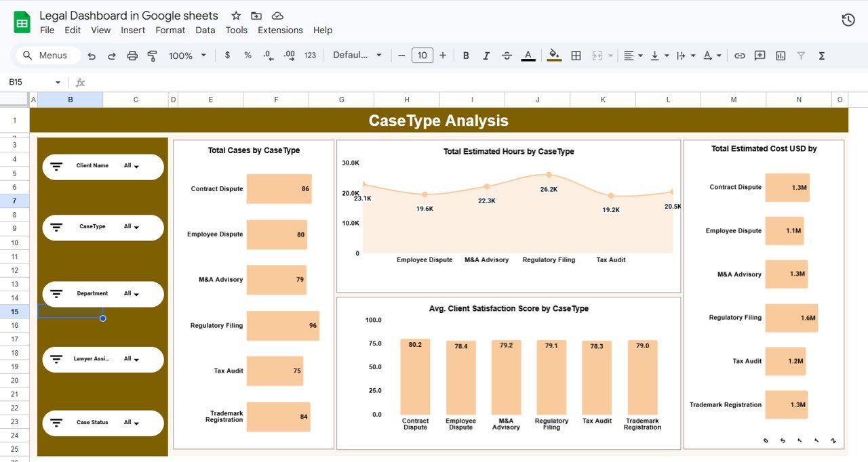Apply percent formatting to the cell
This screenshot has width=868, height=462.
pos(248,55)
